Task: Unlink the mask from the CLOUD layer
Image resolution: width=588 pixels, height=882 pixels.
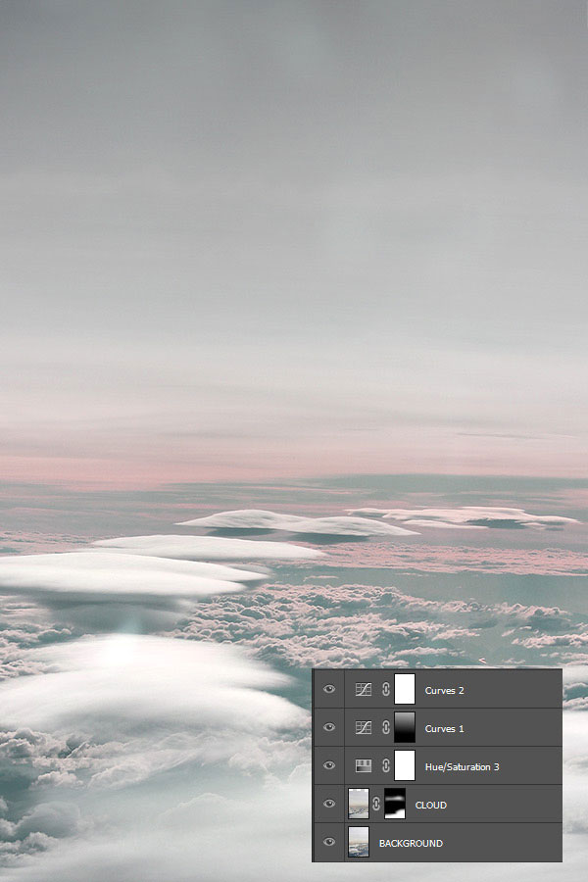Action: tap(375, 805)
